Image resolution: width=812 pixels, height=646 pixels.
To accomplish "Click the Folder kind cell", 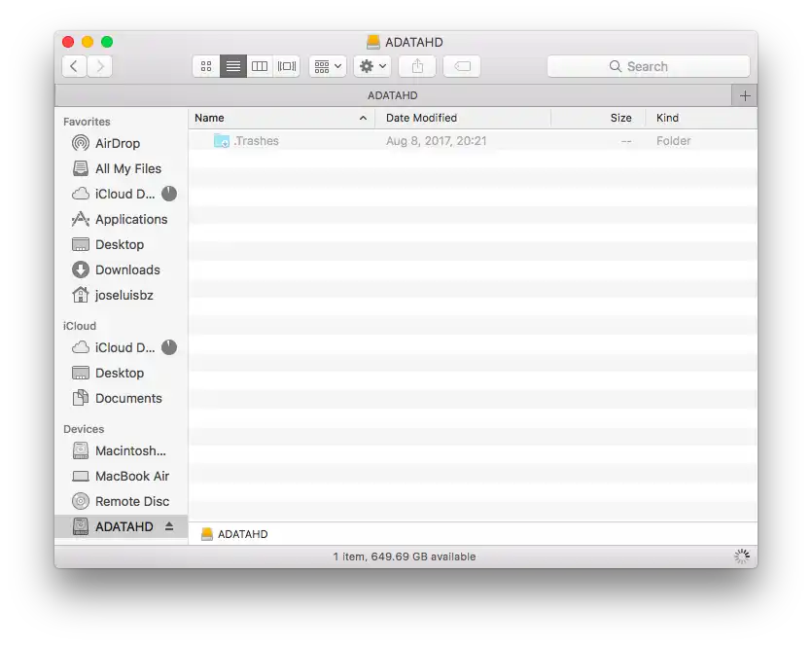I will tap(673, 141).
